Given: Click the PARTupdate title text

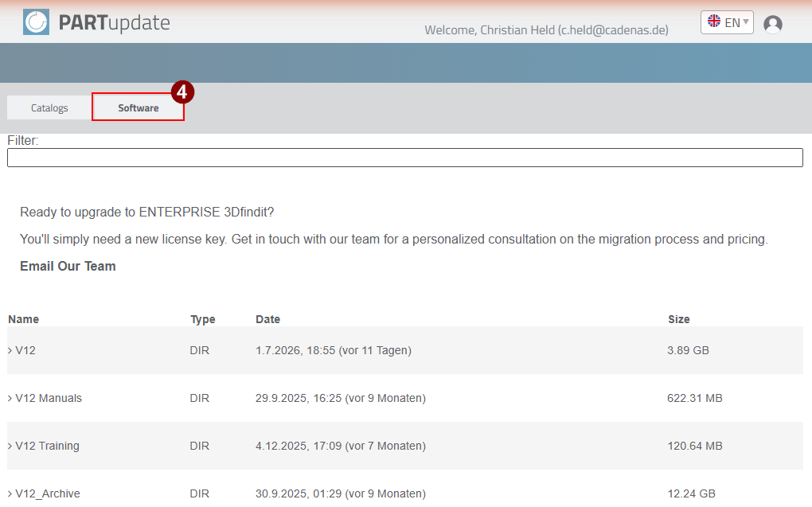Looking at the screenshot, I should (x=114, y=23).
